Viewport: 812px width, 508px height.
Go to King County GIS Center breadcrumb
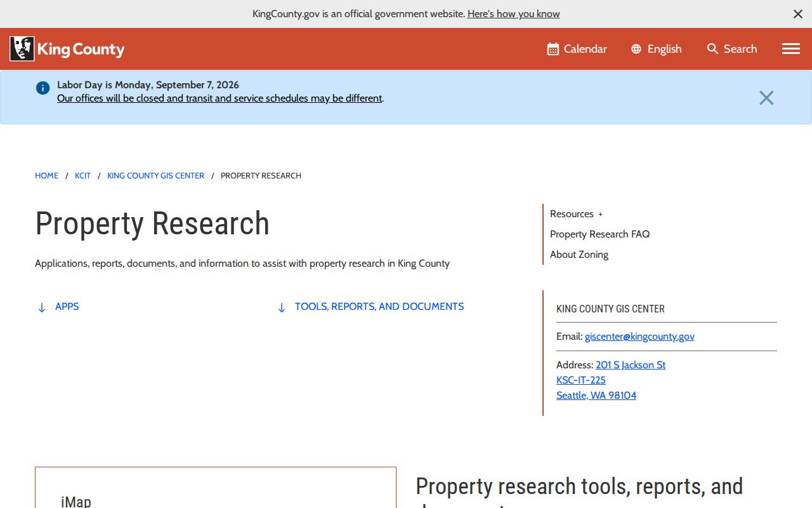(155, 176)
